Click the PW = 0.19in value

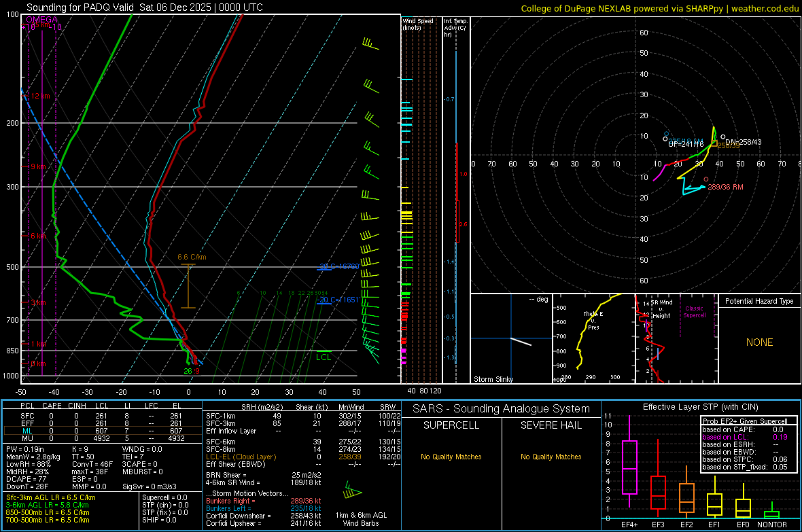point(25,449)
